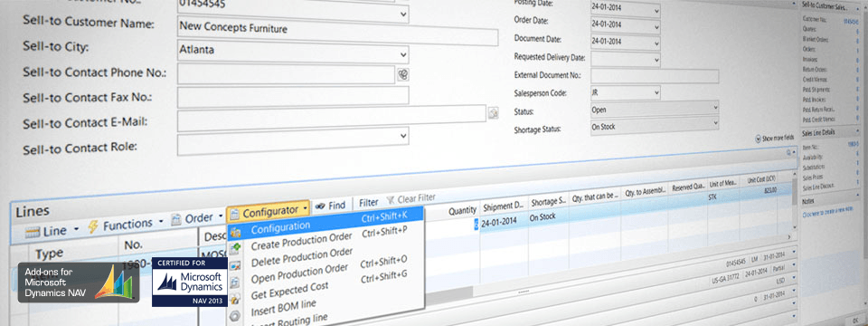Click the Shipment D... column header
Image resolution: width=868 pixels, height=326 pixels.
tap(503, 206)
